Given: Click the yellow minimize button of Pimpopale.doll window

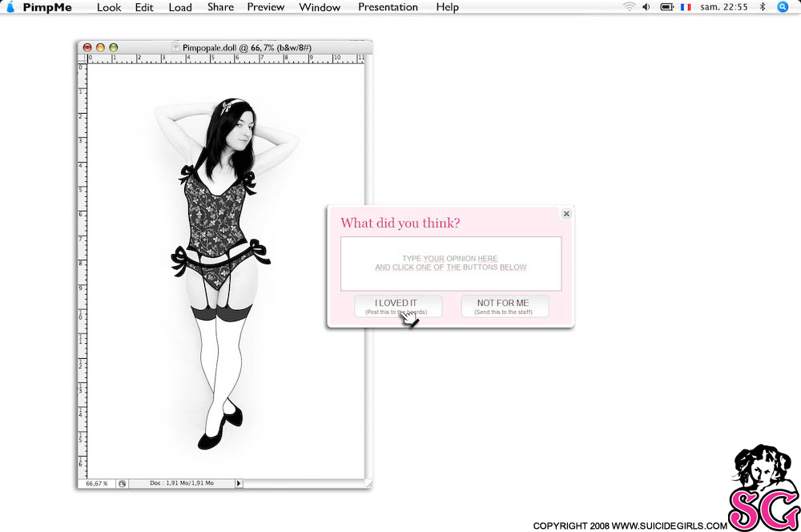Looking at the screenshot, I should (x=100, y=47).
